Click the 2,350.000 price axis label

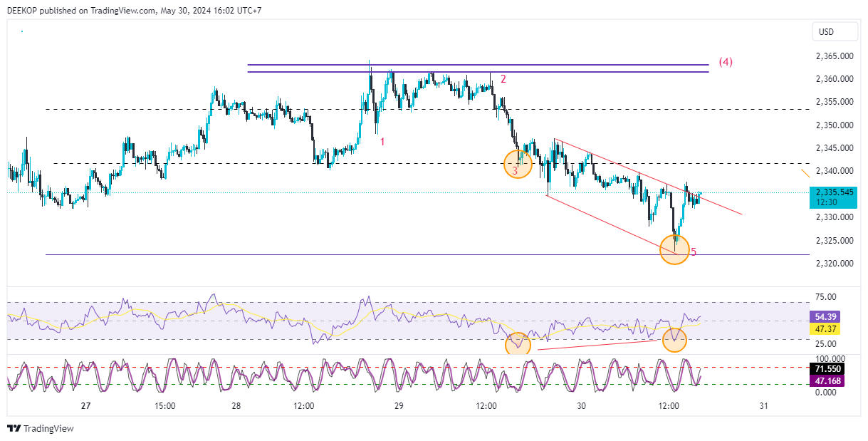point(835,125)
